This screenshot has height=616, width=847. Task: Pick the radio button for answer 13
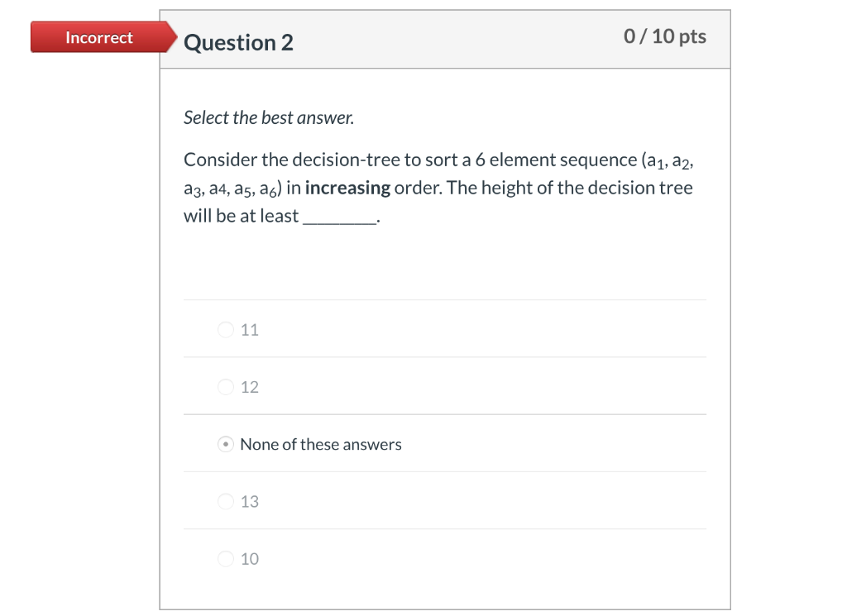[225, 501]
